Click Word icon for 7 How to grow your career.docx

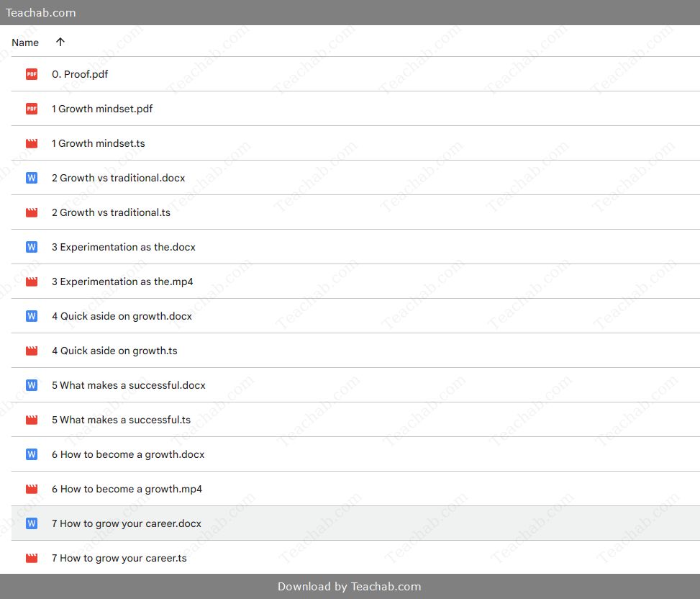(31, 523)
